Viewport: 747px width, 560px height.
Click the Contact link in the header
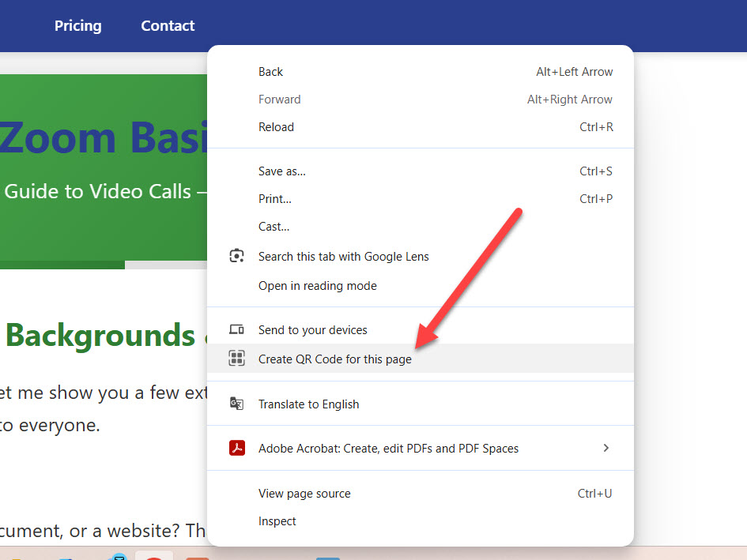167,25
